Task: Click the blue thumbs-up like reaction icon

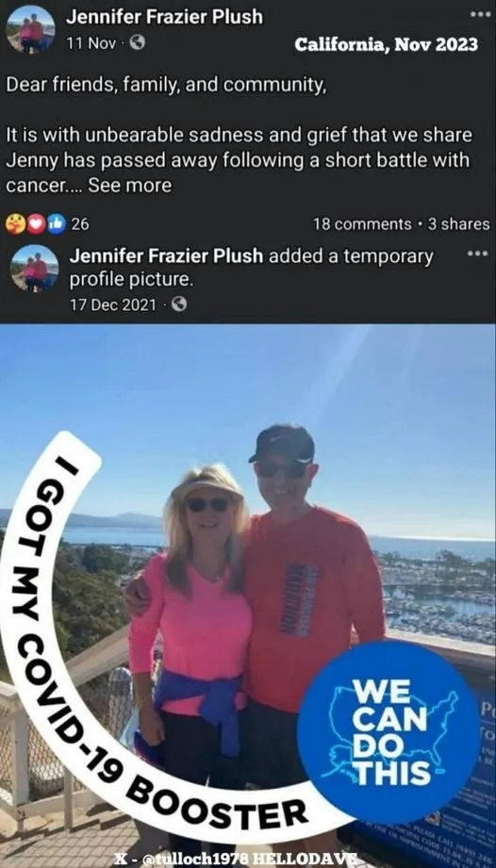Action: pos(56,223)
